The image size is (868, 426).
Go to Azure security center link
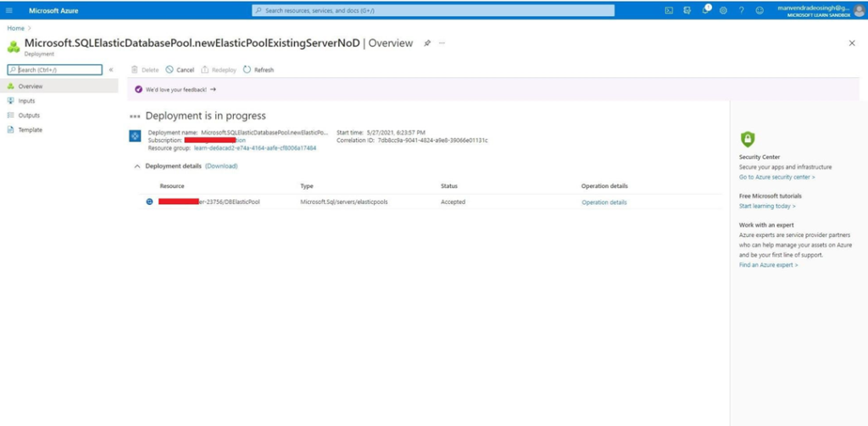(x=776, y=177)
